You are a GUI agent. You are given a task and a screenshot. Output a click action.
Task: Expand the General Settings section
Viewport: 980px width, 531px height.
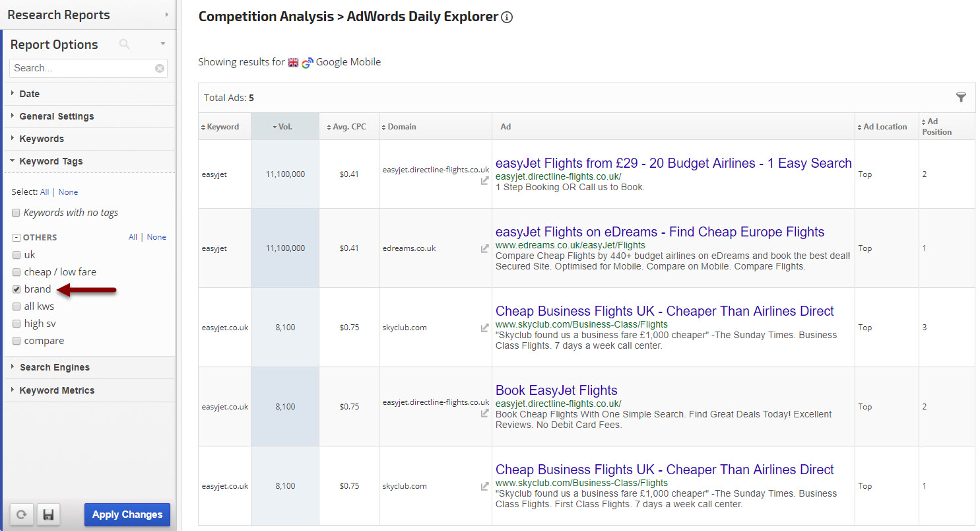(90, 116)
